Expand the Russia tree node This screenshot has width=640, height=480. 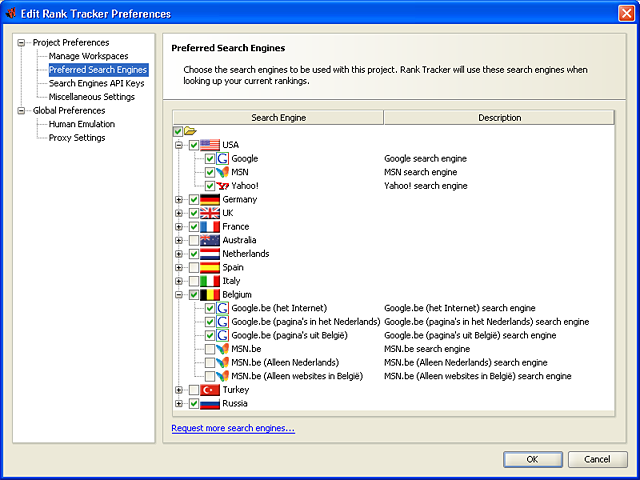coord(179,404)
